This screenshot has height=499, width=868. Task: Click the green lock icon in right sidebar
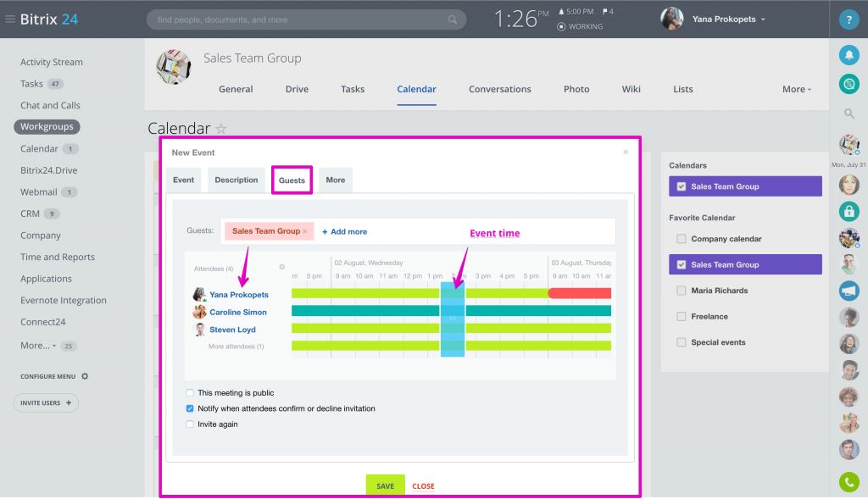849,211
